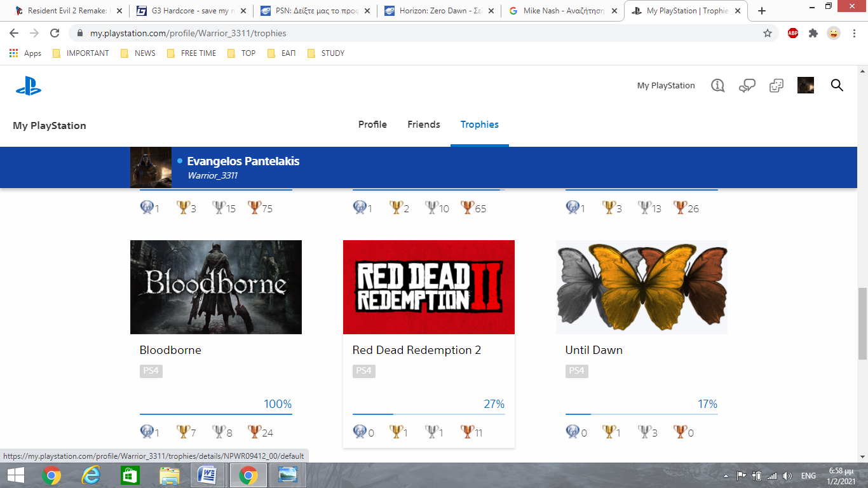
Task: Switch to the Profile tab
Action: point(372,125)
